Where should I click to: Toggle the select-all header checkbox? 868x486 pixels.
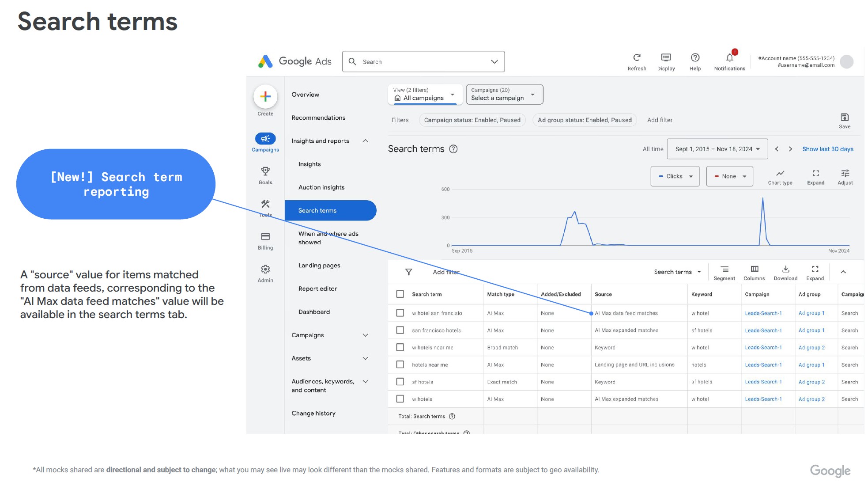400,294
